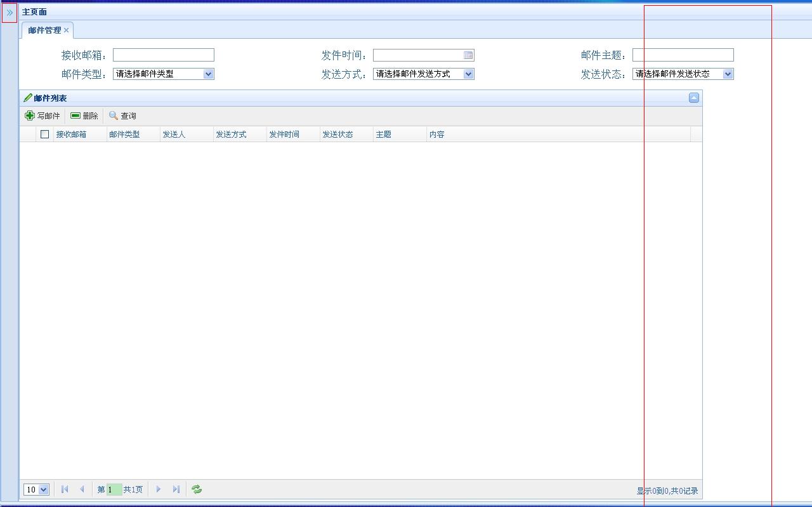Go to the next page
Viewport: 812px width, 507px height.
tap(159, 489)
